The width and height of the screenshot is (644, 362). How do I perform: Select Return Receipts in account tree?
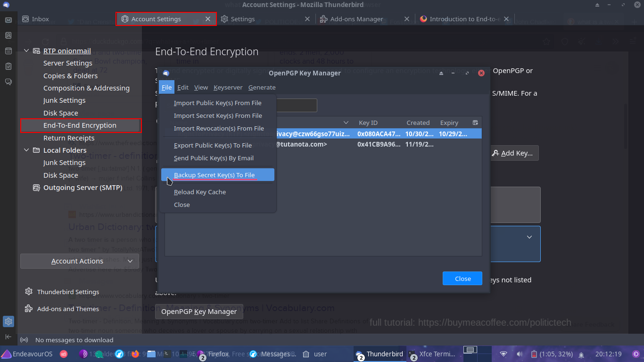[x=69, y=138]
